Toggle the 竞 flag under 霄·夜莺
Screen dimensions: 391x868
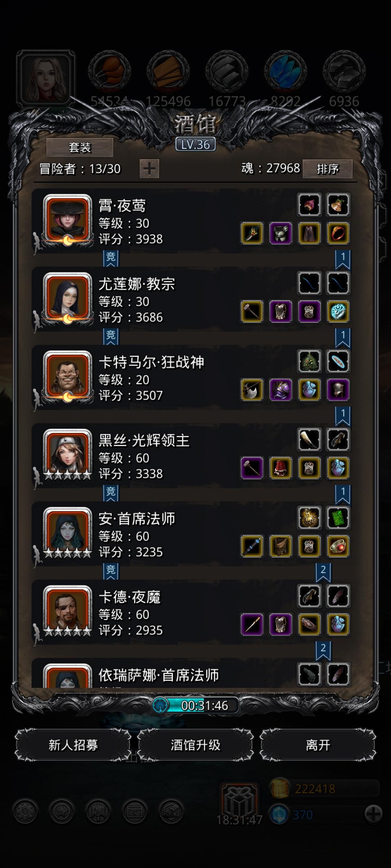[x=111, y=258]
